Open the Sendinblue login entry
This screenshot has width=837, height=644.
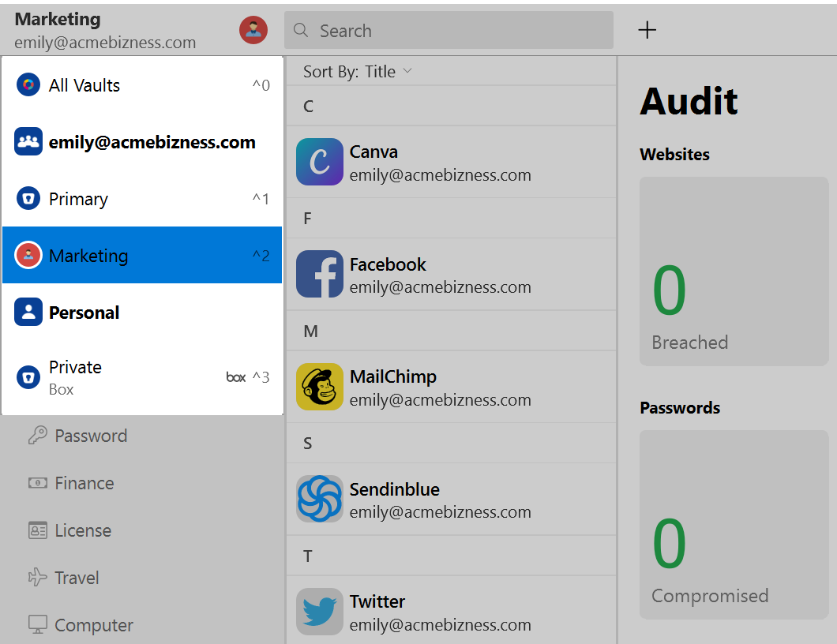[x=451, y=500]
